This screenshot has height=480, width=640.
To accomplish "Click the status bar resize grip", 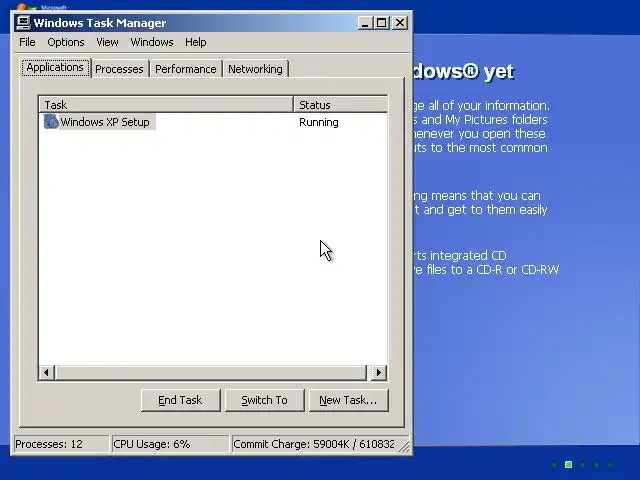I will tap(404, 446).
